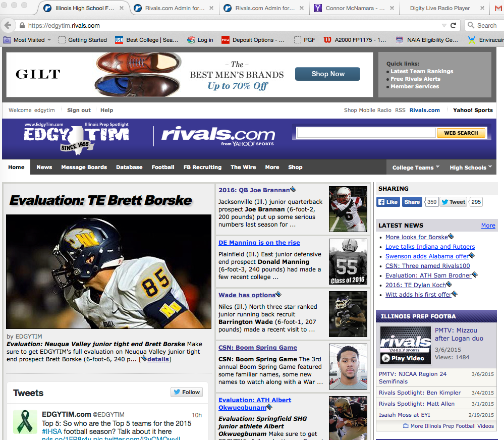Open Message Boards nav item
Screen dimensions: 504x440
[x=84, y=167]
